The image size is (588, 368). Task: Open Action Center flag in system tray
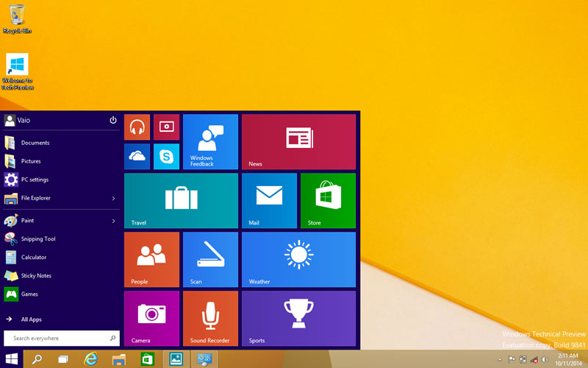(512, 359)
